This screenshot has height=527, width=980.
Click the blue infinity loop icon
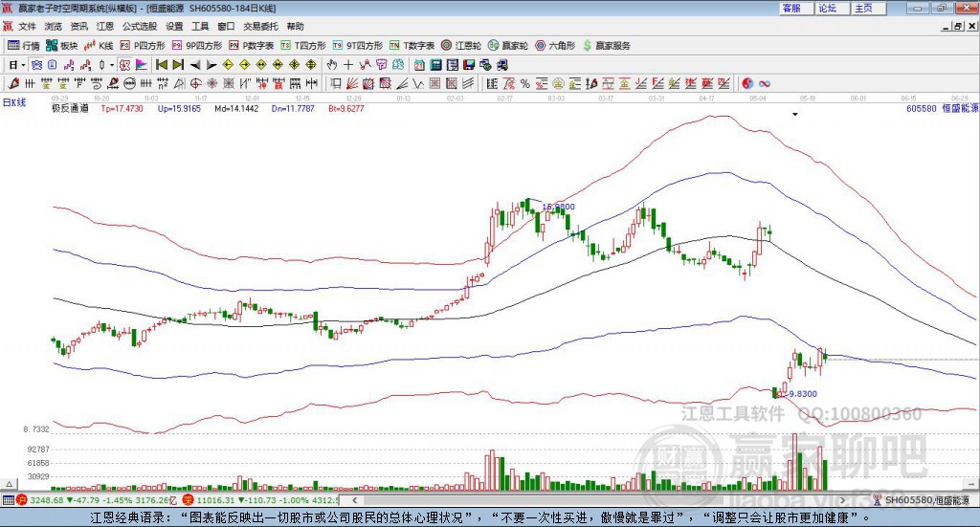(765, 83)
